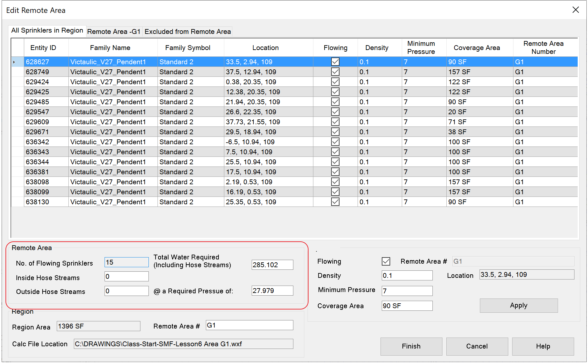Click the Coverage Area detail field
This screenshot has width=588, height=364.
click(407, 306)
